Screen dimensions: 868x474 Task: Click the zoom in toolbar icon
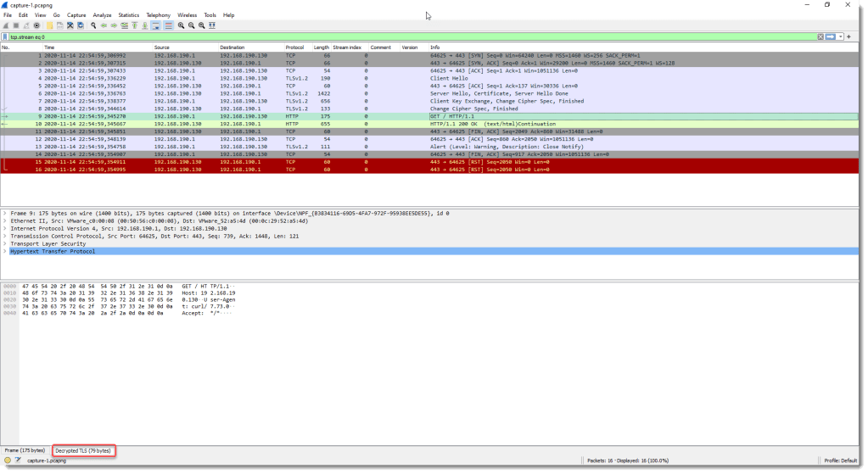pos(181,25)
